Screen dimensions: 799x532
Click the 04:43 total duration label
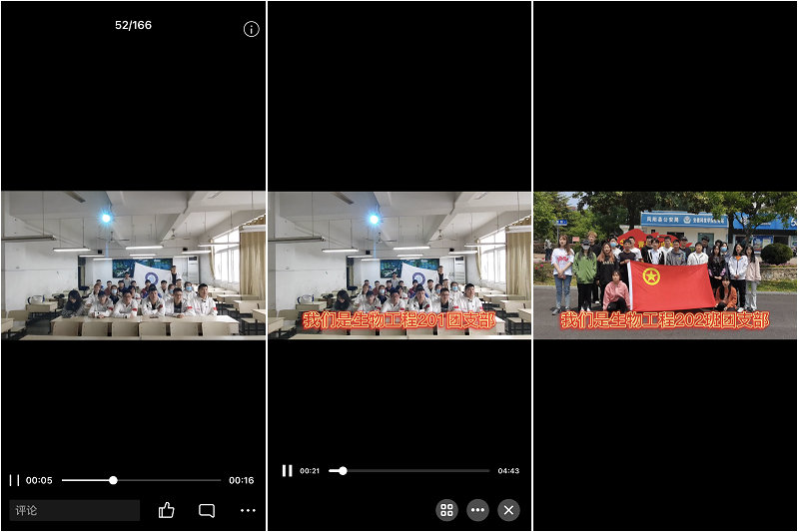508,470
